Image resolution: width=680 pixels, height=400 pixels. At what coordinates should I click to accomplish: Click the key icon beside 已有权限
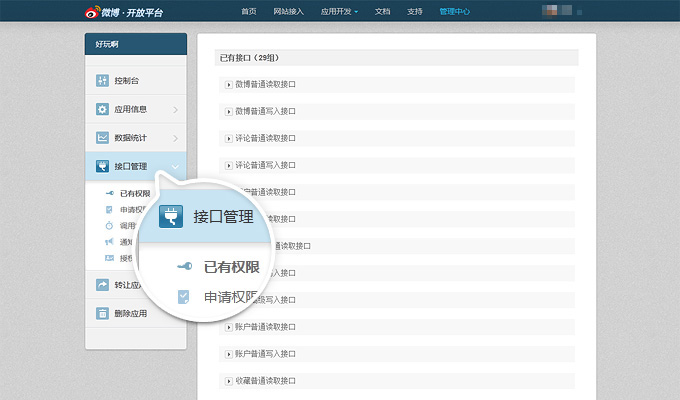click(x=110, y=193)
